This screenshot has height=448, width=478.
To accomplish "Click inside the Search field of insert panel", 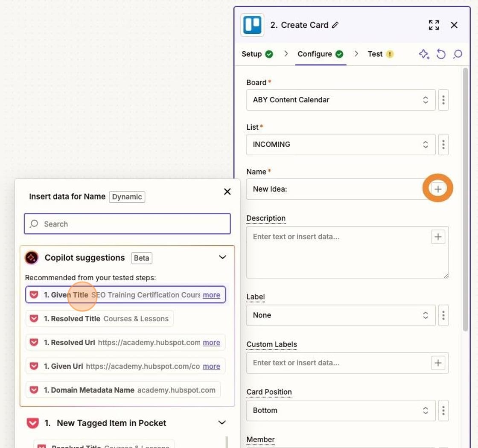I will 127,224.
